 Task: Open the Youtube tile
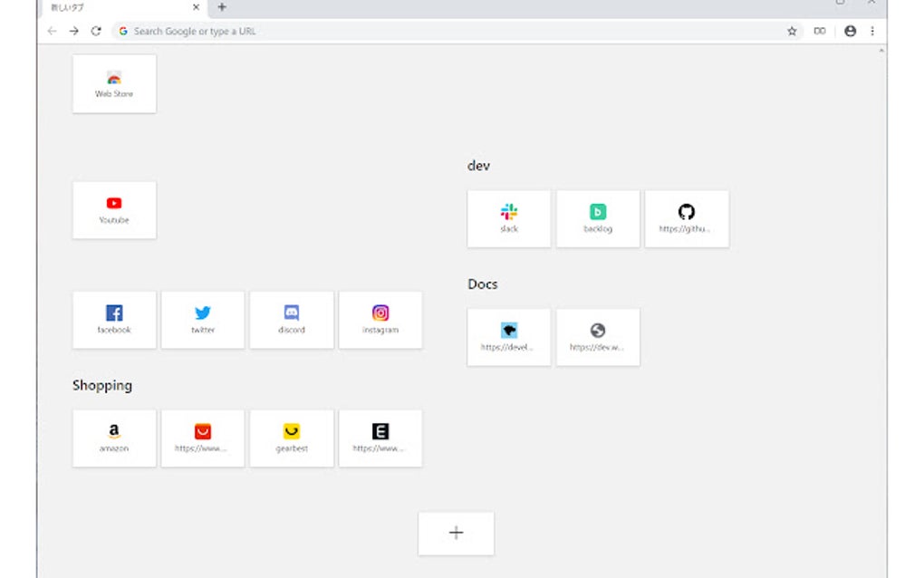(x=113, y=209)
